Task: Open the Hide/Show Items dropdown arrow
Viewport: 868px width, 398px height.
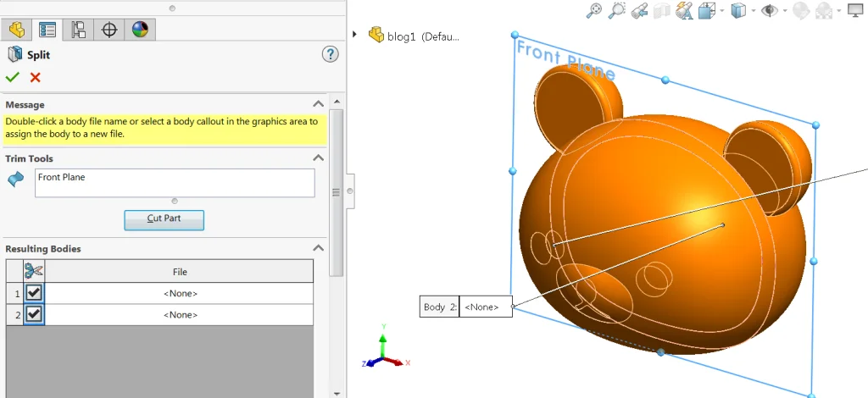Action: point(784,10)
